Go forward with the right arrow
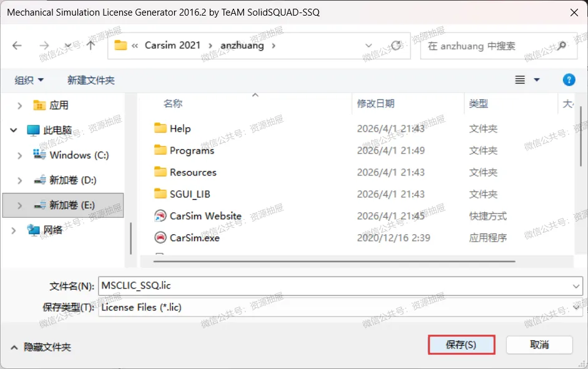The height and width of the screenshot is (369, 588). (44, 46)
